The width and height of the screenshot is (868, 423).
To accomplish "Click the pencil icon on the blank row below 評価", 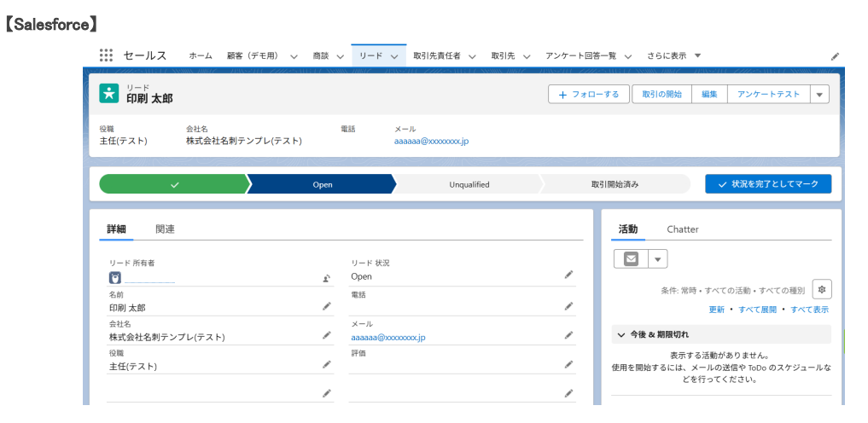I will point(568,392).
